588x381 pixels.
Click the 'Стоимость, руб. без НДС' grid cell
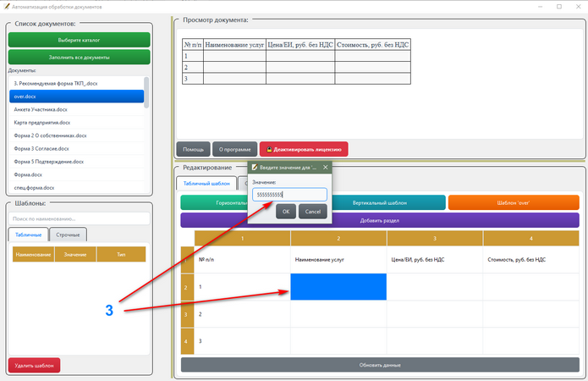click(531, 260)
